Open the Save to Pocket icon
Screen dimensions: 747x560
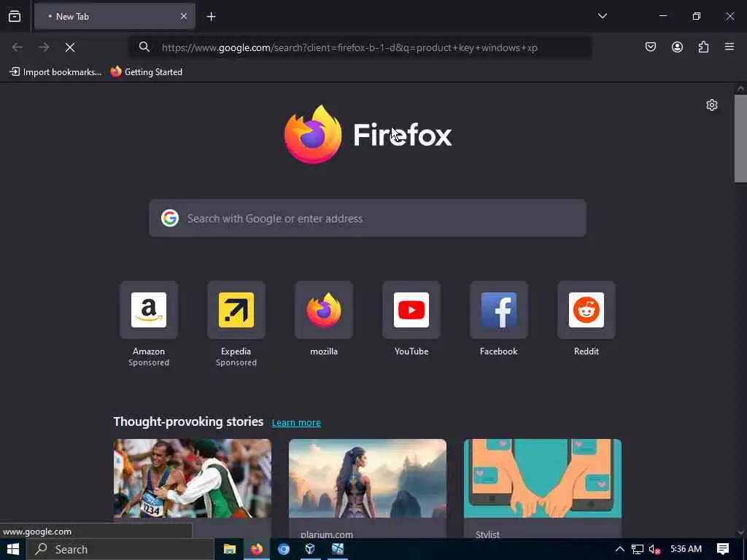pyautogui.click(x=650, y=47)
